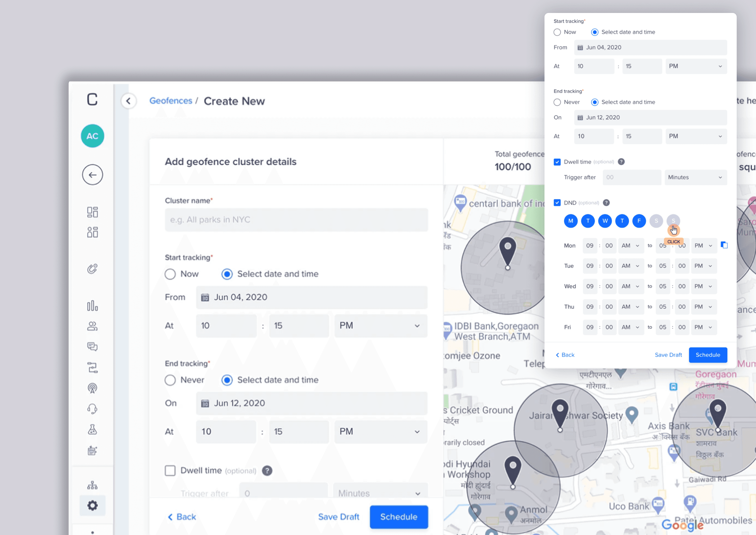Select the Never radio in the popup panel
Image resolution: width=756 pixels, height=535 pixels.
click(557, 102)
